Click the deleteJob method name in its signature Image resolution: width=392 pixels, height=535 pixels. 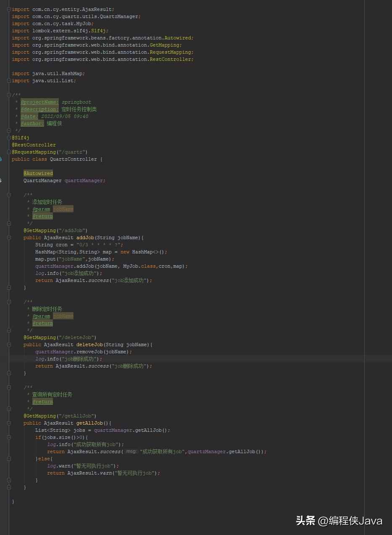click(89, 344)
